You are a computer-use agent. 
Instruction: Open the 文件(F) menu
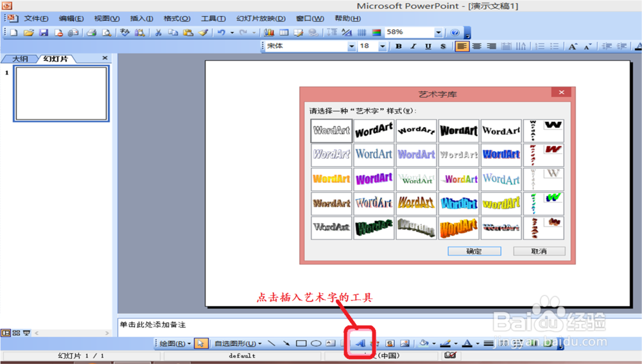coord(36,19)
